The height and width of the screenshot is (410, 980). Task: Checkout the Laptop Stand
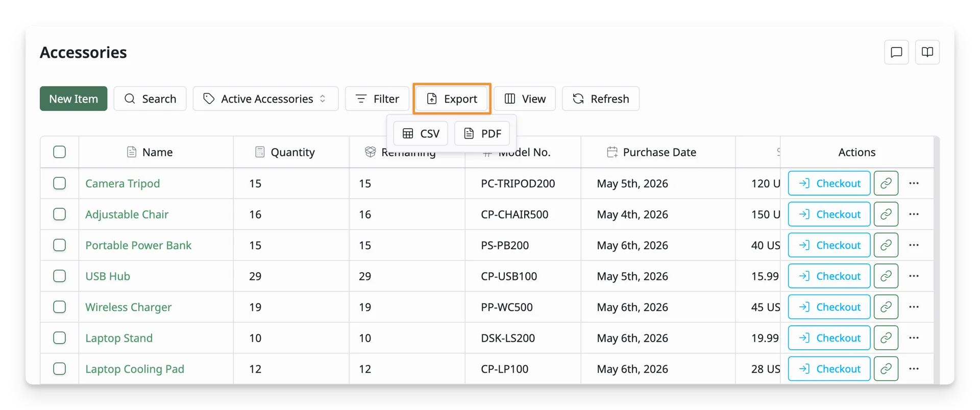829,338
